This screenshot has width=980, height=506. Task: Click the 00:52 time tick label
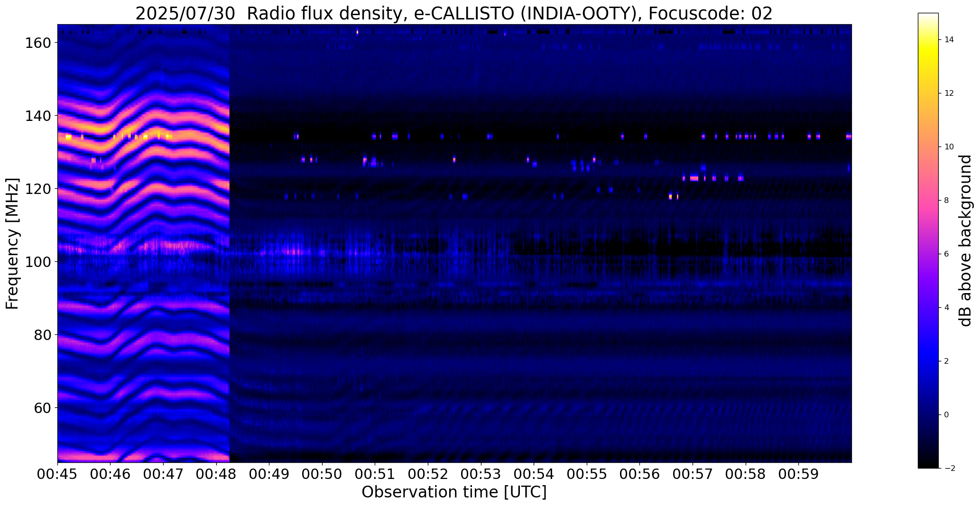pos(428,474)
